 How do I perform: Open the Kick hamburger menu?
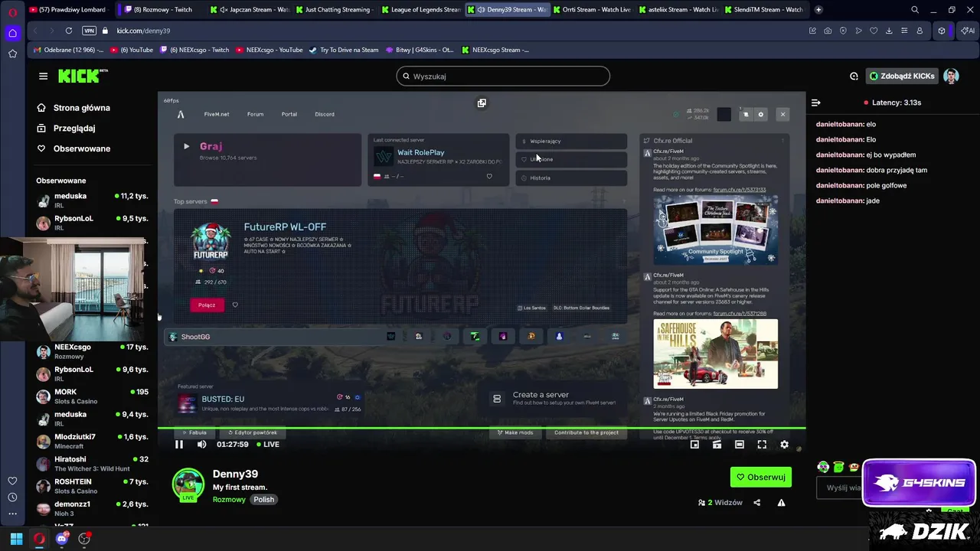[43, 76]
